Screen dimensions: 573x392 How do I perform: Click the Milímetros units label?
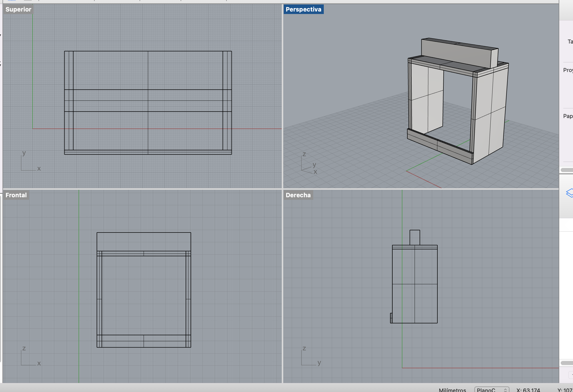pos(452,390)
